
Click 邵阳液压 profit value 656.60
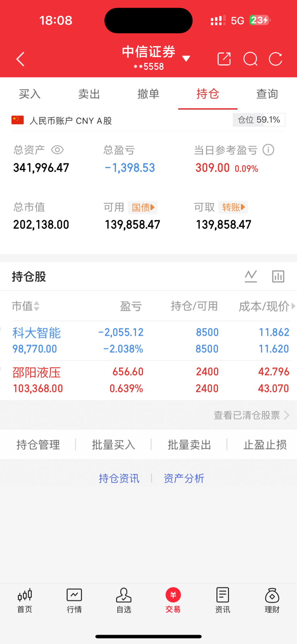pos(128,372)
